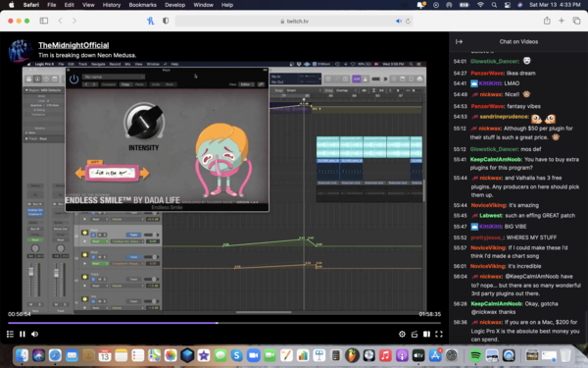Click the video progress seek bar
588x368 pixels.
point(223,323)
